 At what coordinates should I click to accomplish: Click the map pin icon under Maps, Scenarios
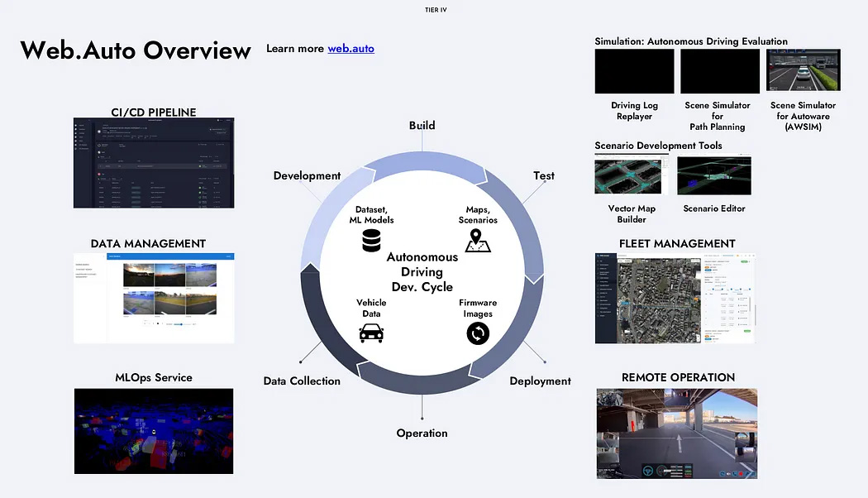pos(477,241)
